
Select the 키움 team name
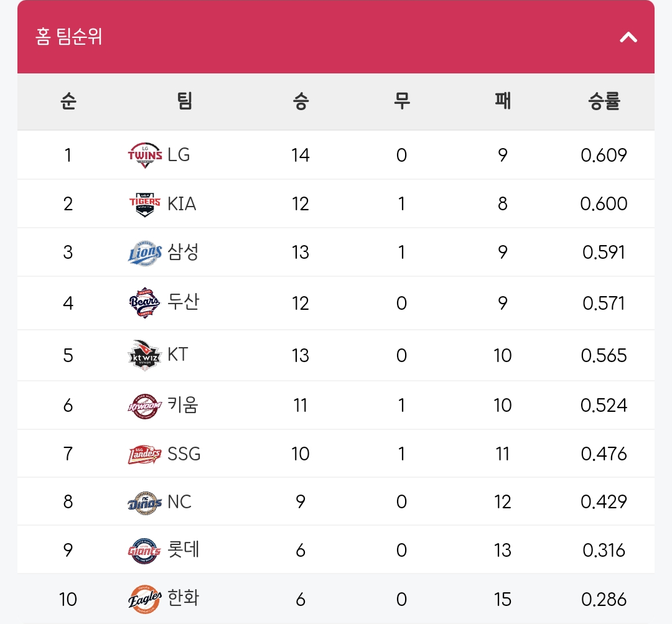pyautogui.click(x=183, y=405)
